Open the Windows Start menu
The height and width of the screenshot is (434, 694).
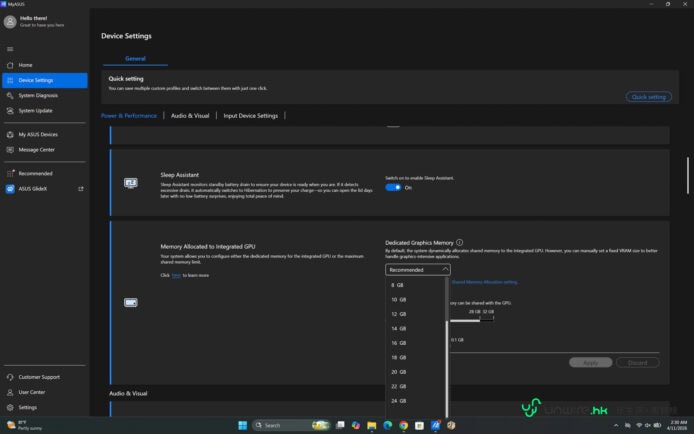[243, 425]
